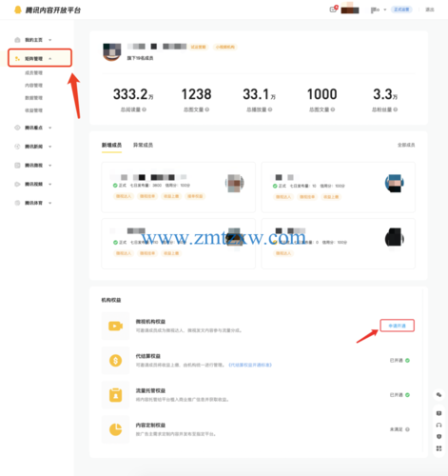Open 数据管理 submenu item

(33, 98)
